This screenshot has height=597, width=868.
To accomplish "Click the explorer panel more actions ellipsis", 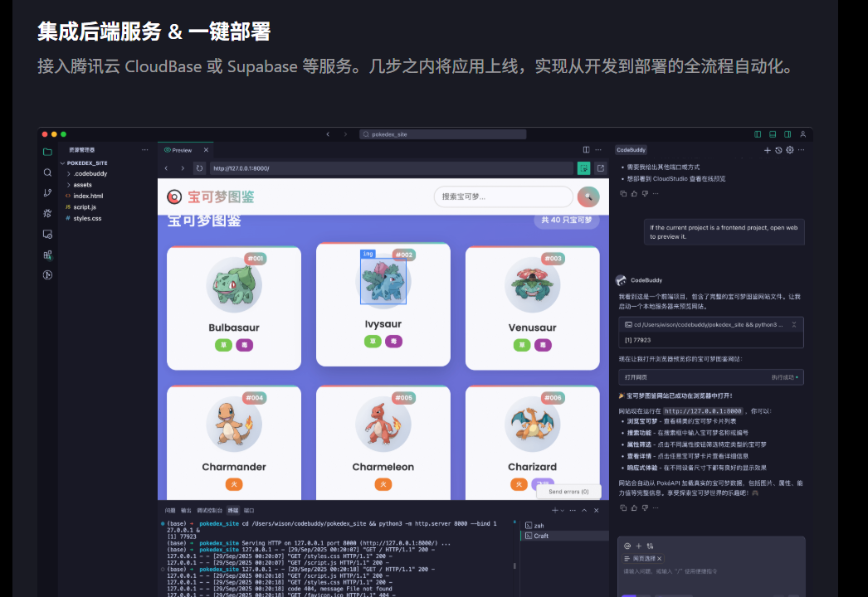I will 144,150.
